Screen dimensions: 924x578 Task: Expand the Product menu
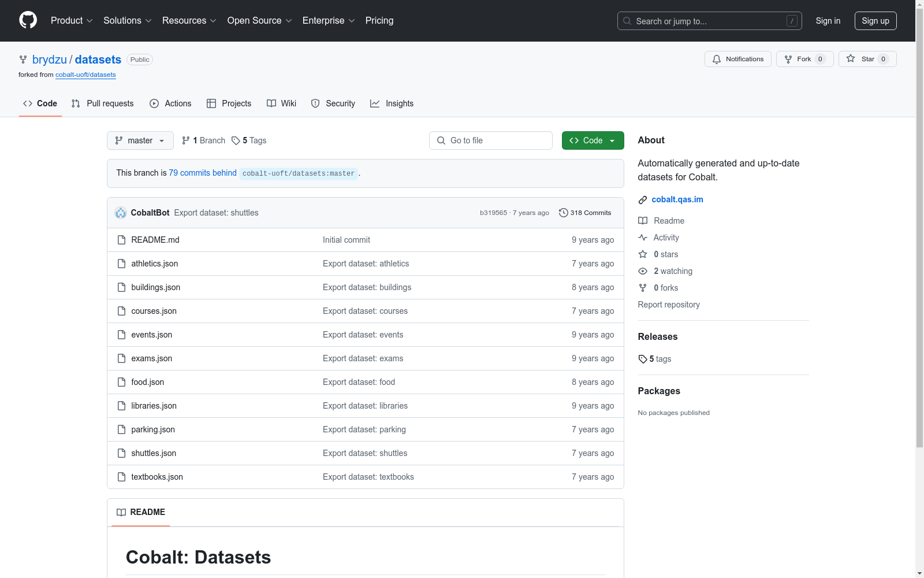point(72,21)
